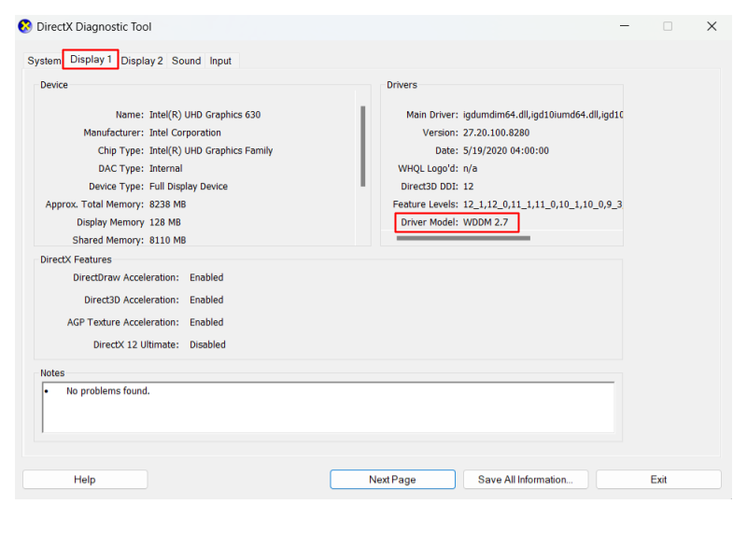Image resolution: width=747 pixels, height=560 pixels.
Task: Click the DAC Type value Internal
Action: (166, 169)
